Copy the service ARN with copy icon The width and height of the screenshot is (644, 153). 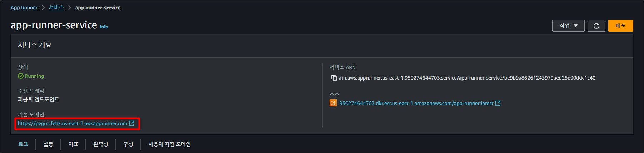pos(334,78)
